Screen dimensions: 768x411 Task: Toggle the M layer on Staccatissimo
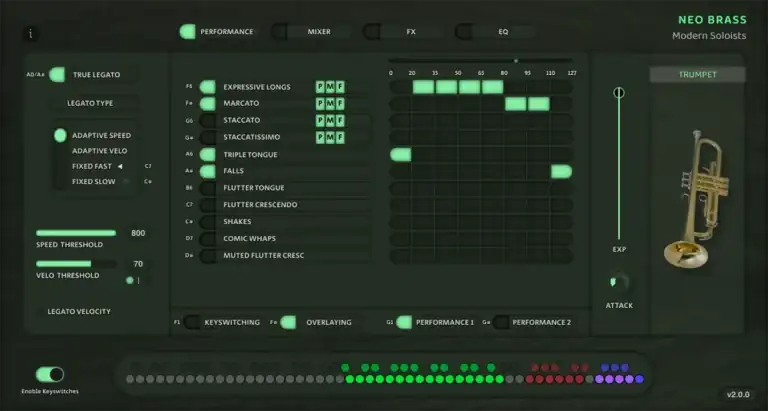[330, 137]
